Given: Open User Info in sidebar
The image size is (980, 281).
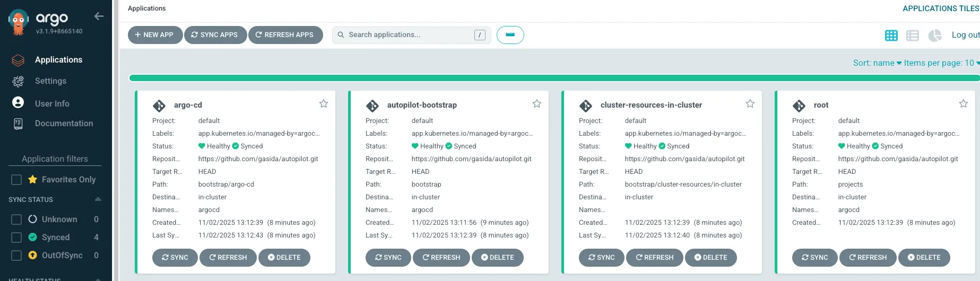Looking at the screenshot, I should coord(52,104).
